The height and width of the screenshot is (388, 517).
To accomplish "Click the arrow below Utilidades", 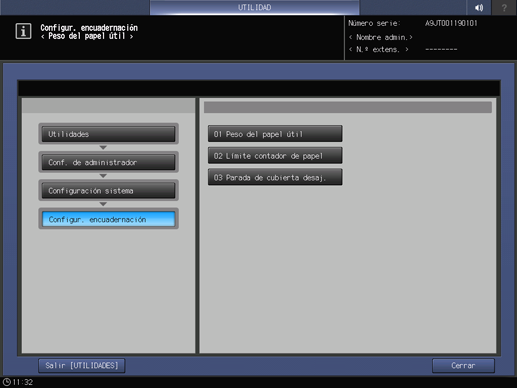I will click(x=103, y=147).
